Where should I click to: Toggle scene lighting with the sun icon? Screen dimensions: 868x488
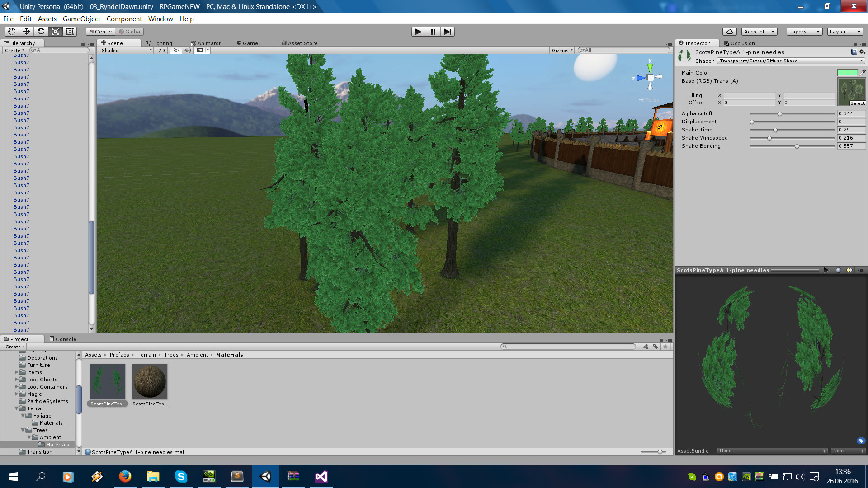(x=175, y=50)
